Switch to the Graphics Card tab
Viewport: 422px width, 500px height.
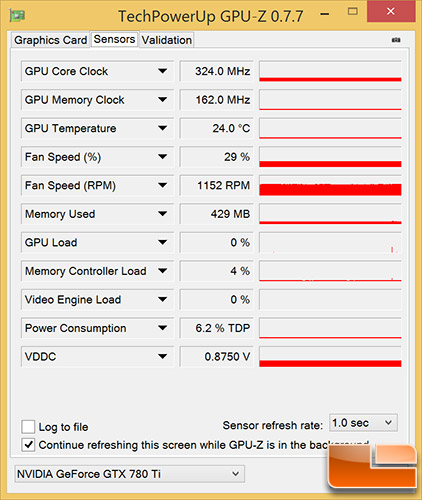pos(51,40)
